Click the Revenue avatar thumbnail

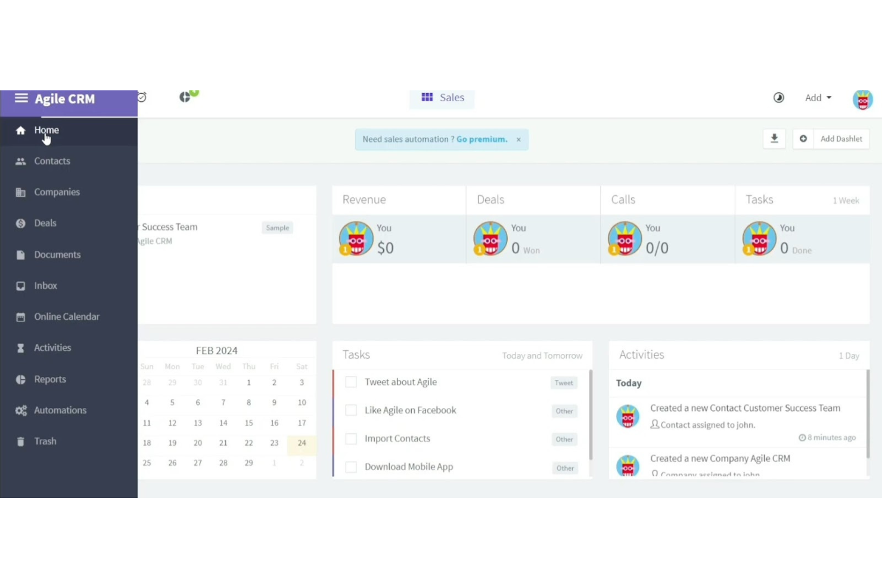click(356, 238)
